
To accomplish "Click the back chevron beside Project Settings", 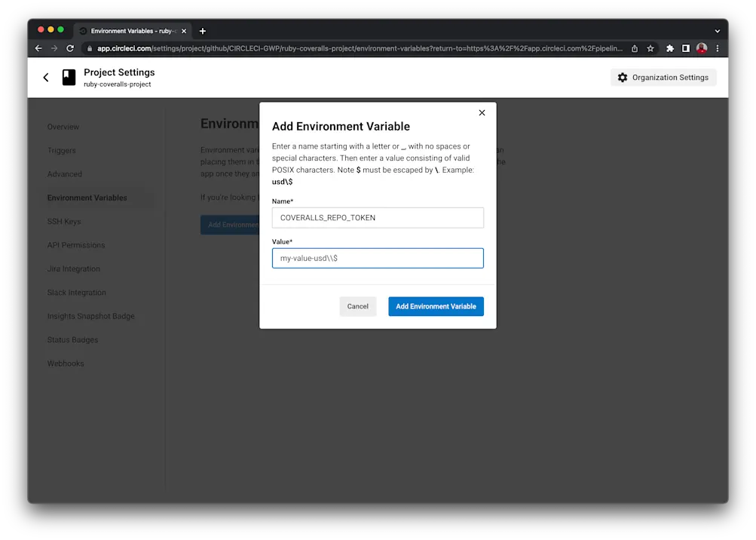I will pyautogui.click(x=45, y=77).
